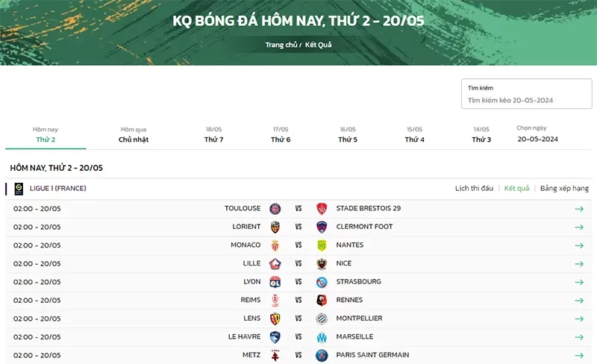
Task: Switch to the Hôm qua Chủ nhật tab
Action: click(x=134, y=134)
